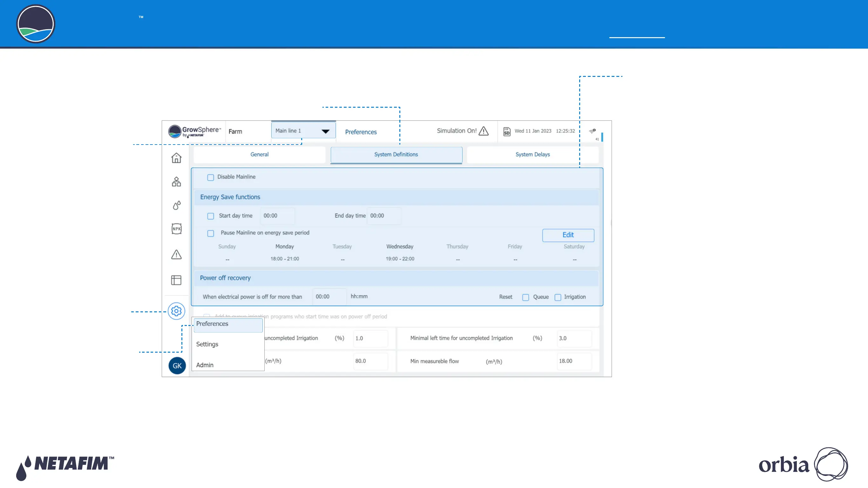Enable the Start day time checkbox
Image resolution: width=868 pixels, height=488 pixels.
(211, 216)
